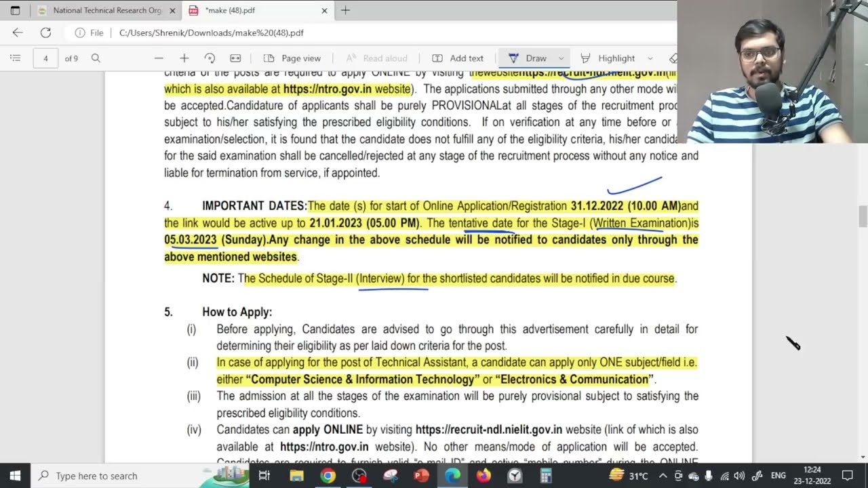Screen dimensions: 868x488
Task: Go back using the back arrow
Action: click(18, 33)
